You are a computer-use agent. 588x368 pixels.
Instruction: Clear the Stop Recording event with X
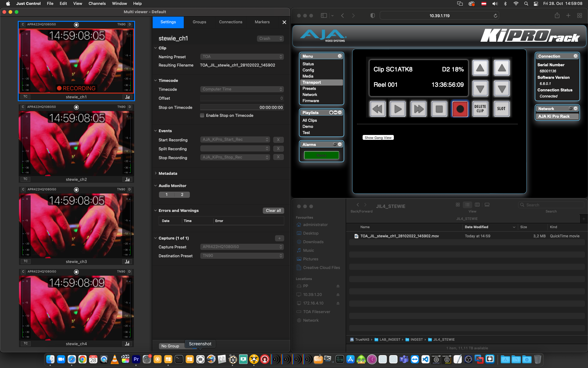coord(278,157)
